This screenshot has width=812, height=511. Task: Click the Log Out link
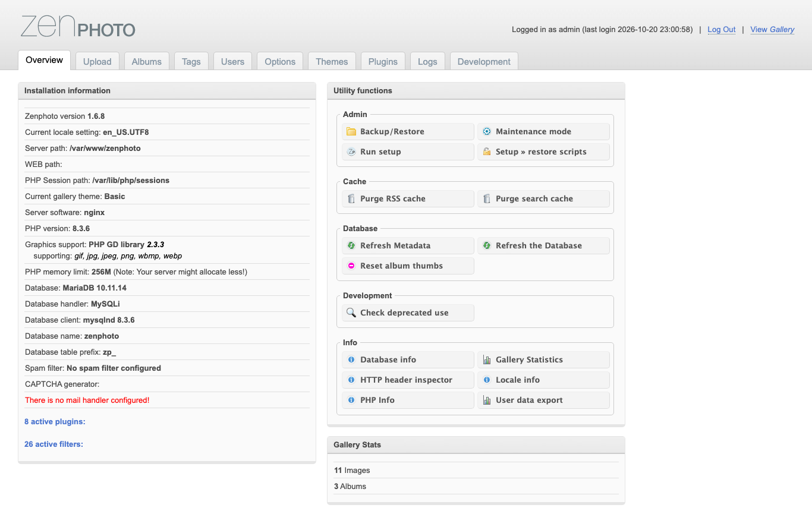(x=722, y=29)
